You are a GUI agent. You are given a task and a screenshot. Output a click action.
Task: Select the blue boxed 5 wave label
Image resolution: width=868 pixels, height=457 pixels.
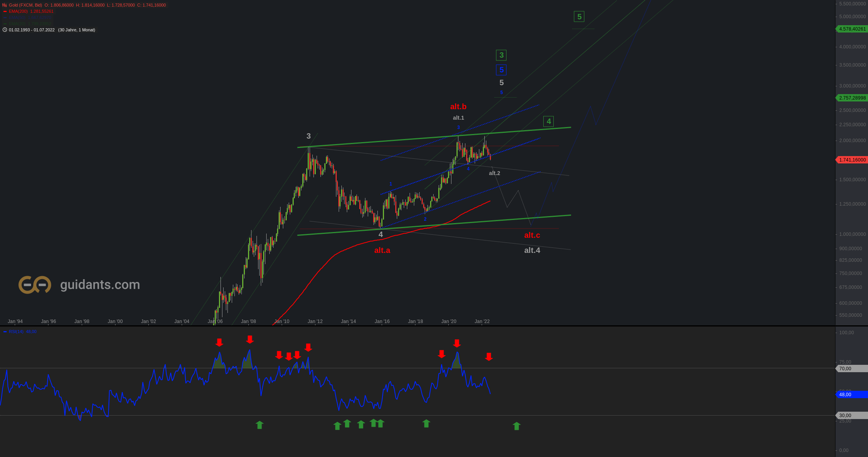(x=501, y=70)
